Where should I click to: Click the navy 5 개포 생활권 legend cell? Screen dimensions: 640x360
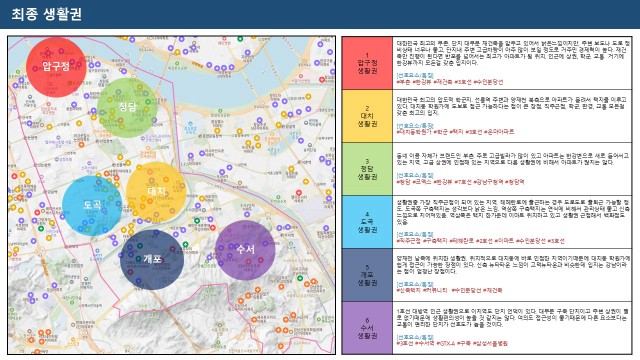367,275
